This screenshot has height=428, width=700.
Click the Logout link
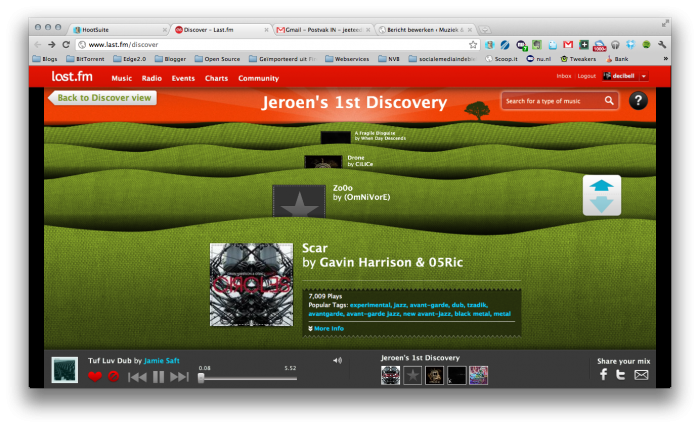click(587, 76)
